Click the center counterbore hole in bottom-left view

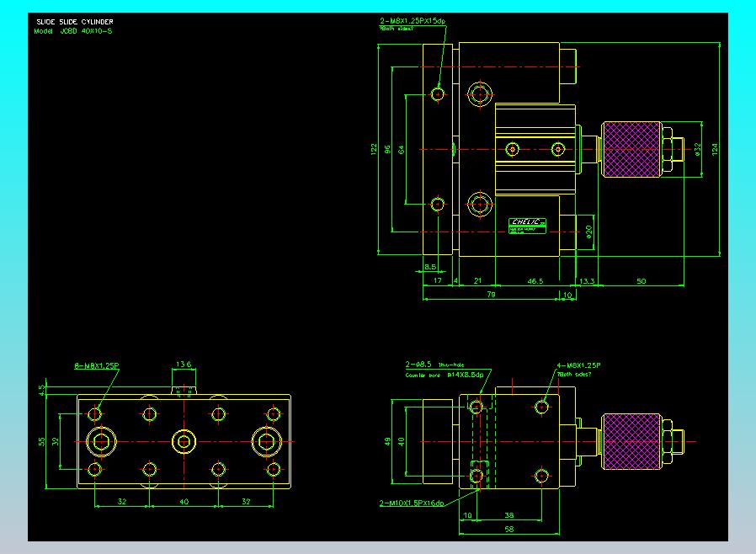coord(184,440)
